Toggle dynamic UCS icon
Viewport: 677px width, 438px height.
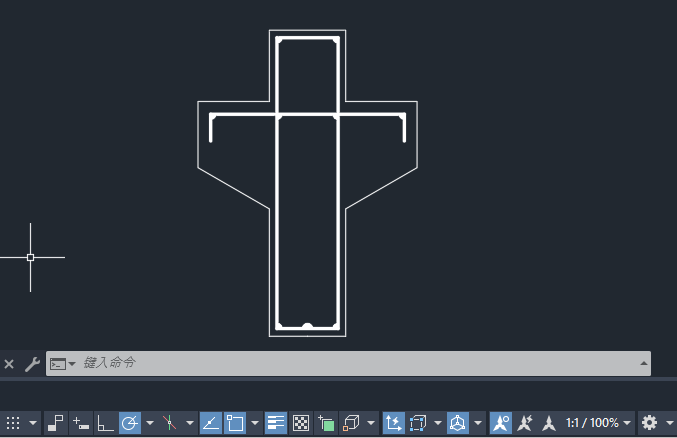[x=393, y=423]
